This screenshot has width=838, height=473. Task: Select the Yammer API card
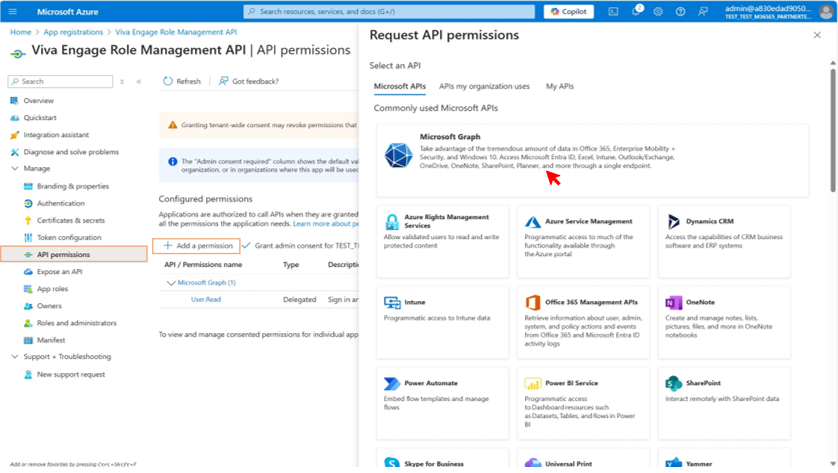(724, 460)
